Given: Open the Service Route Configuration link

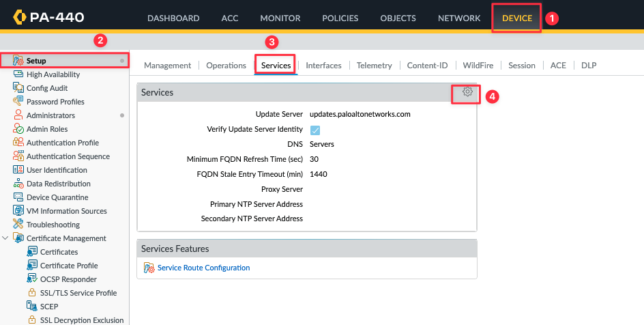Looking at the screenshot, I should click(204, 268).
